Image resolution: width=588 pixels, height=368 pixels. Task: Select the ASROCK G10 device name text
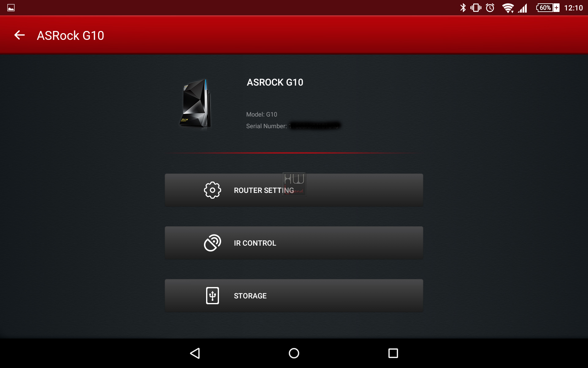[x=275, y=82]
